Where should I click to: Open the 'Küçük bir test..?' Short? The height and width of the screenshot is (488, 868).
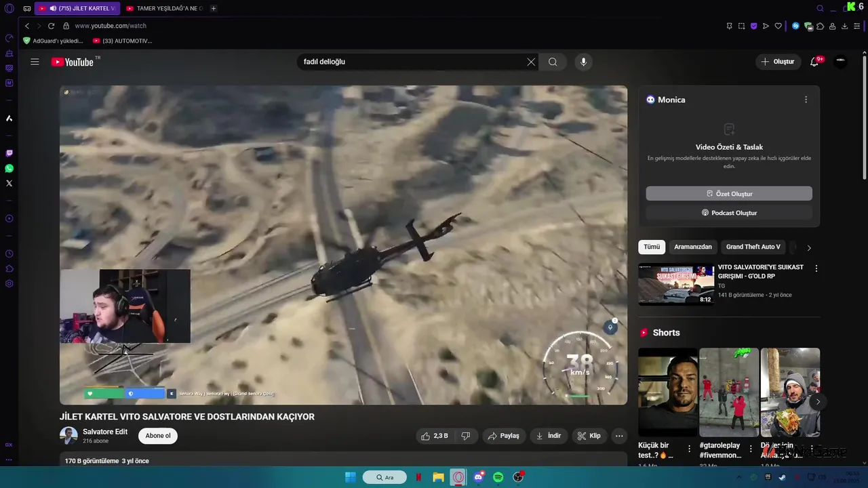point(667,392)
